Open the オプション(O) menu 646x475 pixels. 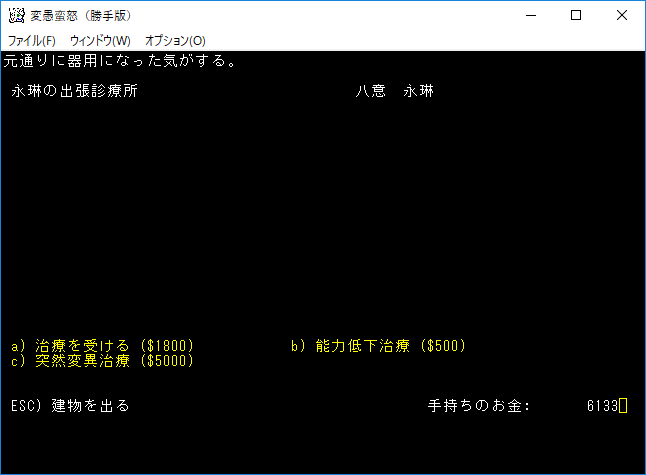(x=175, y=41)
